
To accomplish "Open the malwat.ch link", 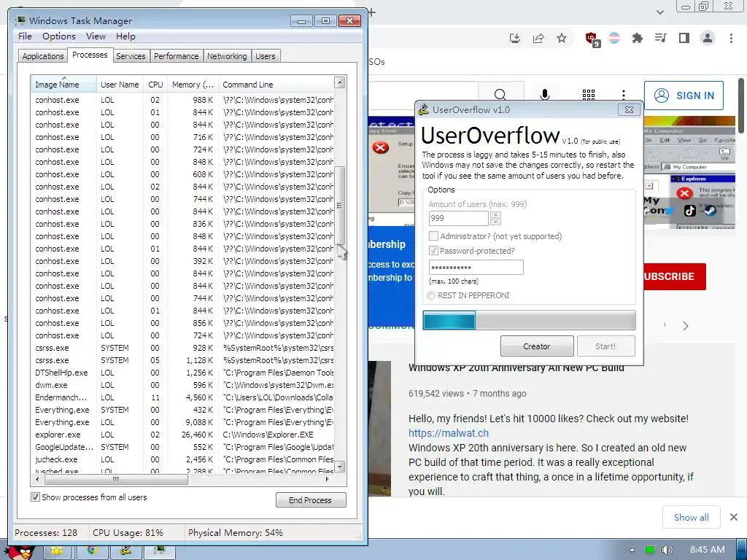I will click(x=449, y=433).
